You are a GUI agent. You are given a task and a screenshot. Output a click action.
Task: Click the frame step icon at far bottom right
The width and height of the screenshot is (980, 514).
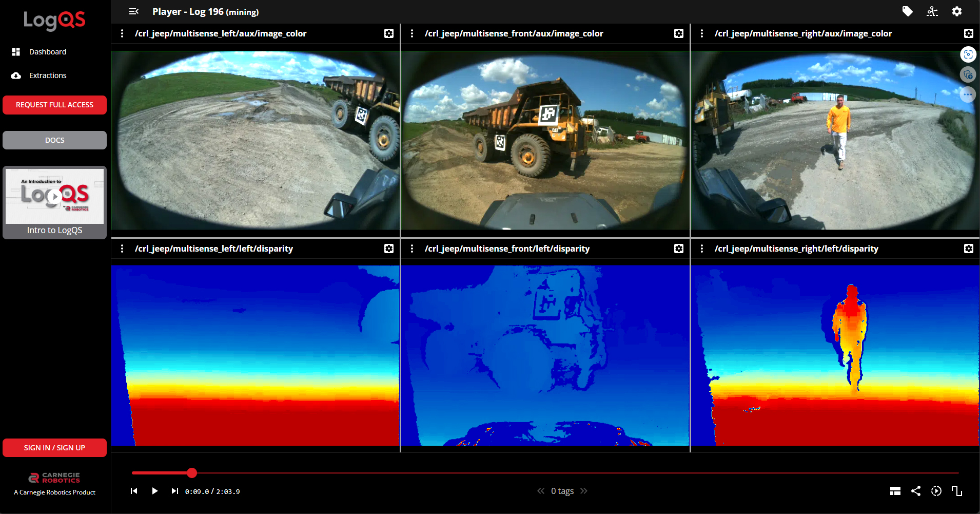tap(957, 491)
